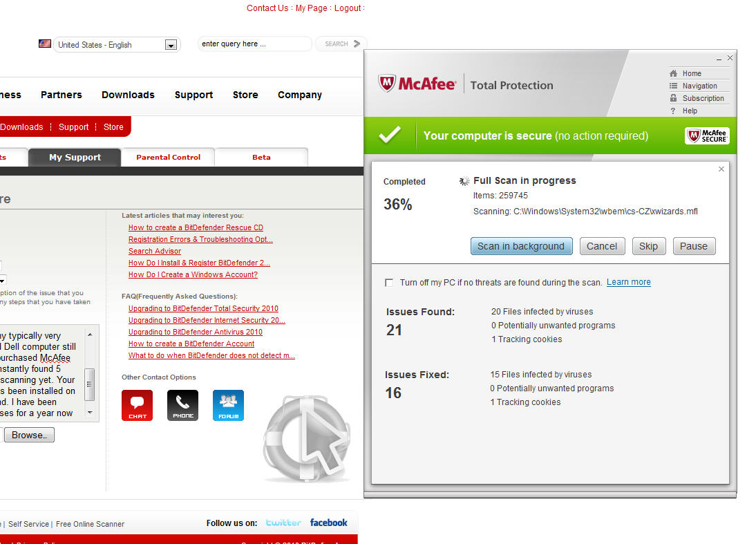Click the Browse button
Screen dimensions: 756x544
click(30, 435)
